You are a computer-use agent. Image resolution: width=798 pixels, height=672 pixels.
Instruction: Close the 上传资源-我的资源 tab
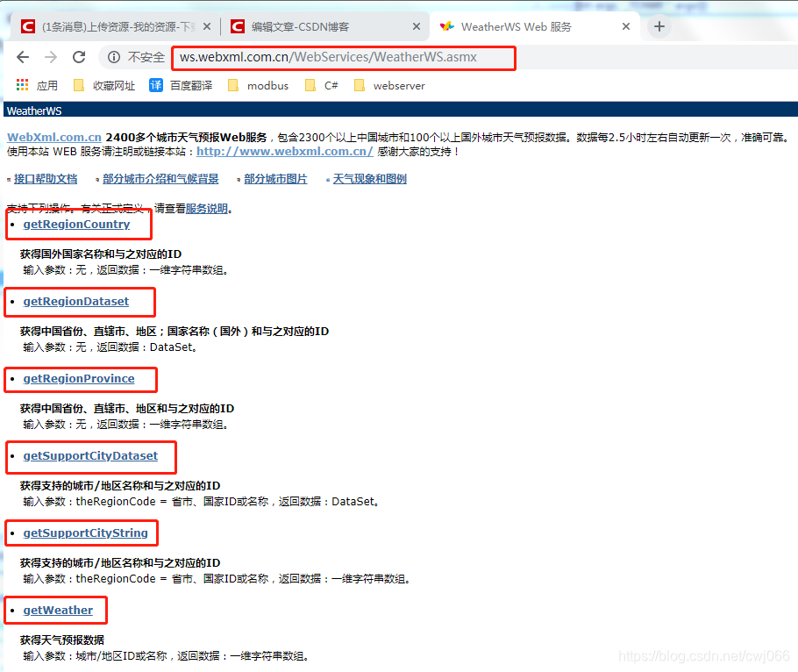[207, 26]
